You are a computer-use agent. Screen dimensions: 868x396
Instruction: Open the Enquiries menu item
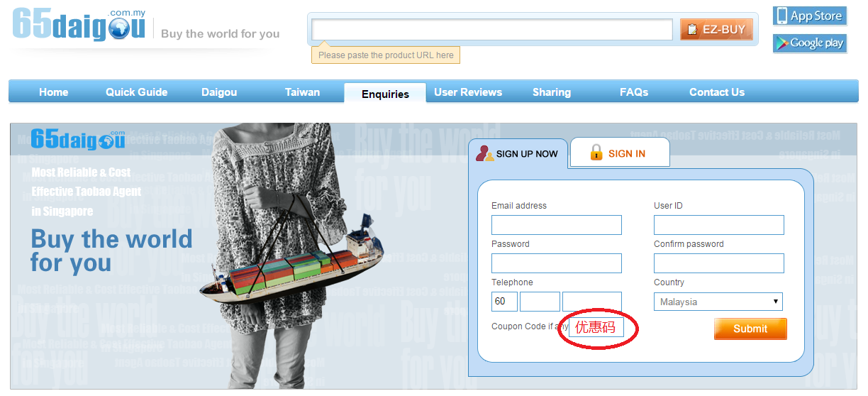coord(385,93)
